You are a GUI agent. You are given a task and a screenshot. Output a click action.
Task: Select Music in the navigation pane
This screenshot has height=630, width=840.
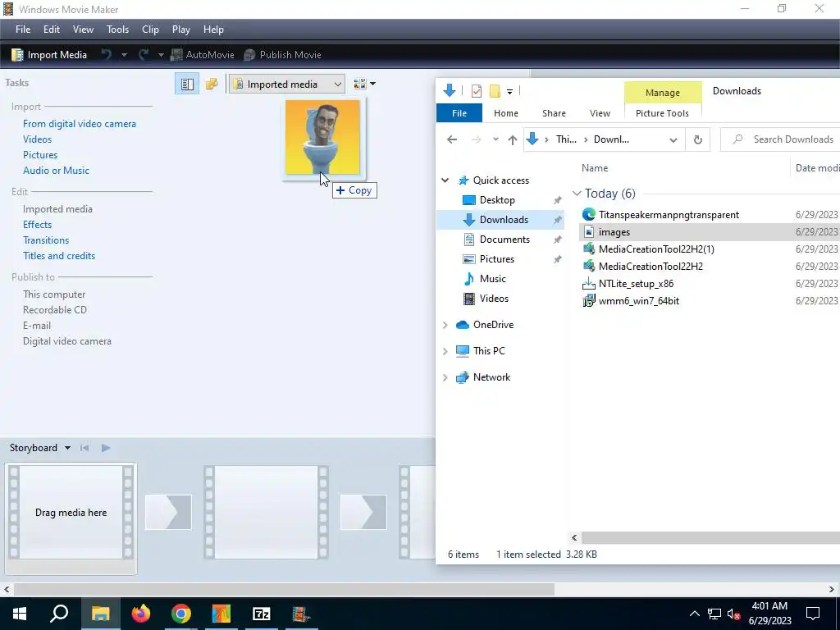tap(493, 279)
